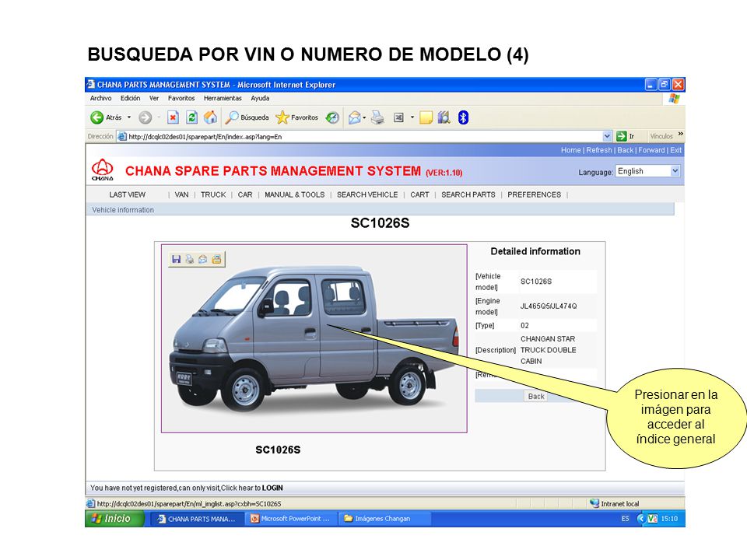Click the language indicator ES in the tray

[625, 519]
